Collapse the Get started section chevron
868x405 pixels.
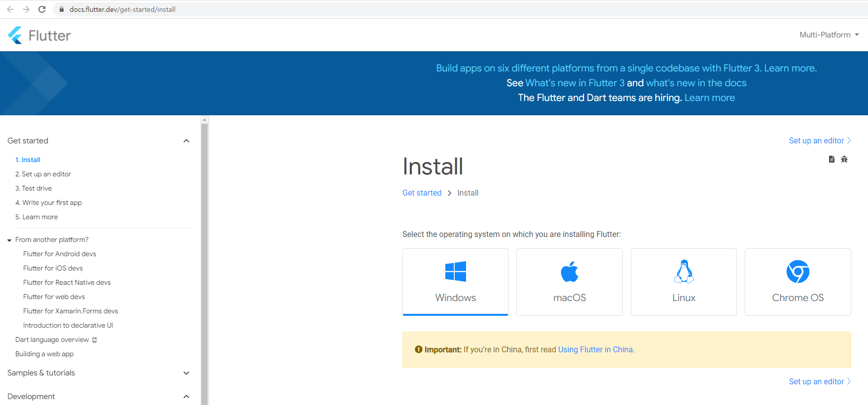[186, 141]
